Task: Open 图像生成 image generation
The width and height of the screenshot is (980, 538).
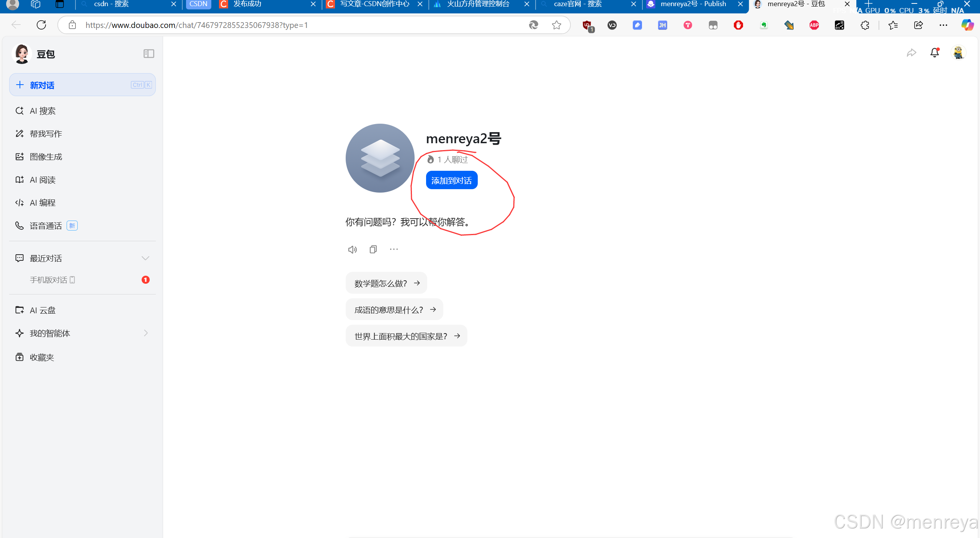Action: pyautogui.click(x=46, y=157)
